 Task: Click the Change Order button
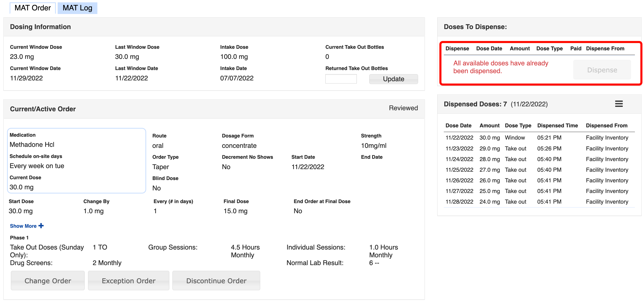point(48,281)
